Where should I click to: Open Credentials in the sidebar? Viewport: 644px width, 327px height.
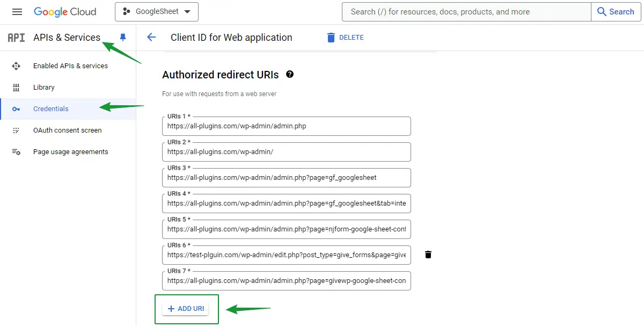point(51,109)
